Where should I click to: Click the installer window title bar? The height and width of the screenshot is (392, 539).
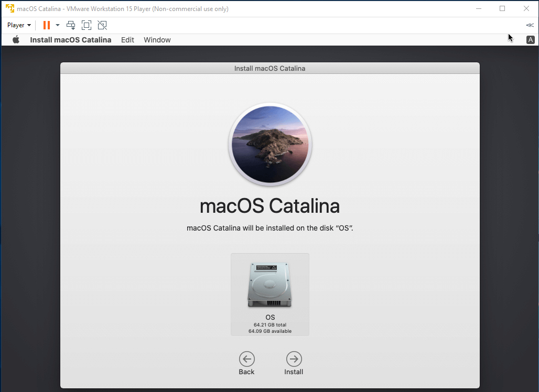pyautogui.click(x=270, y=68)
